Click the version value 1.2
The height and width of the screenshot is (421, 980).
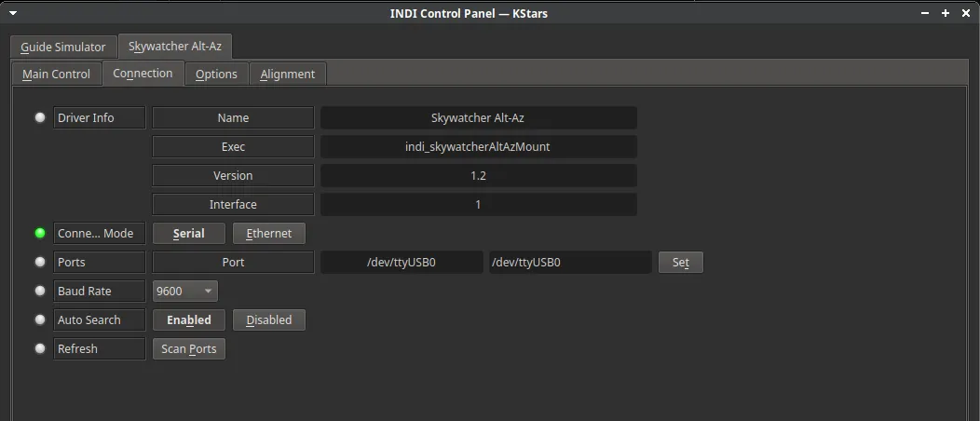coord(479,175)
